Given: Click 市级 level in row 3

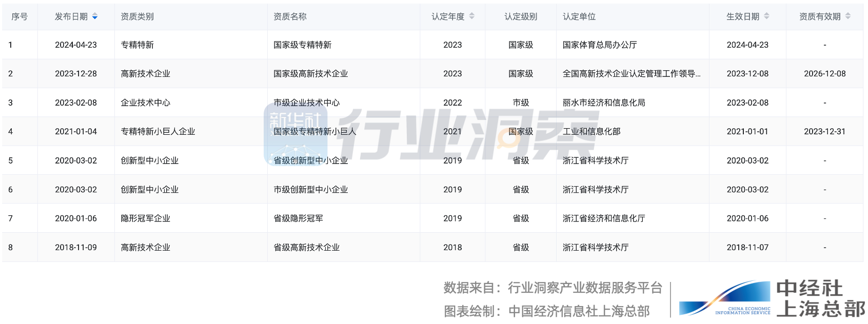Looking at the screenshot, I should tap(521, 103).
